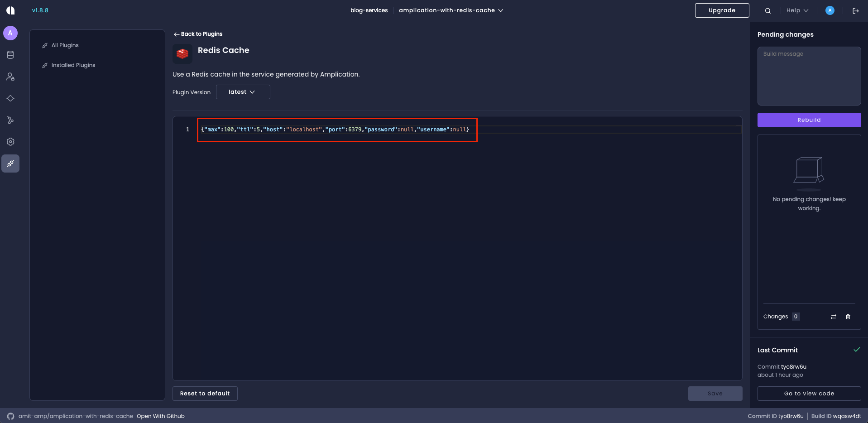
Task: Open the diamond-shaped sidebar icon
Action: (x=10, y=98)
